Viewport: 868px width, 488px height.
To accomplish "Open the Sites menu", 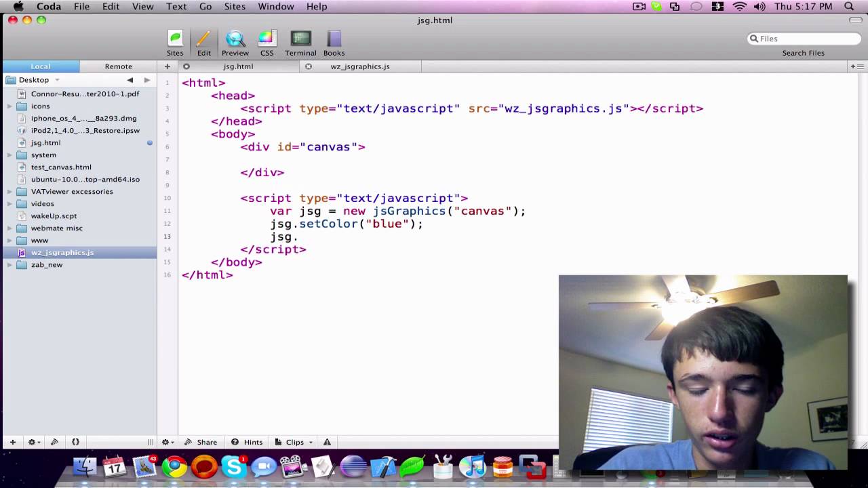I will pyautogui.click(x=235, y=6).
